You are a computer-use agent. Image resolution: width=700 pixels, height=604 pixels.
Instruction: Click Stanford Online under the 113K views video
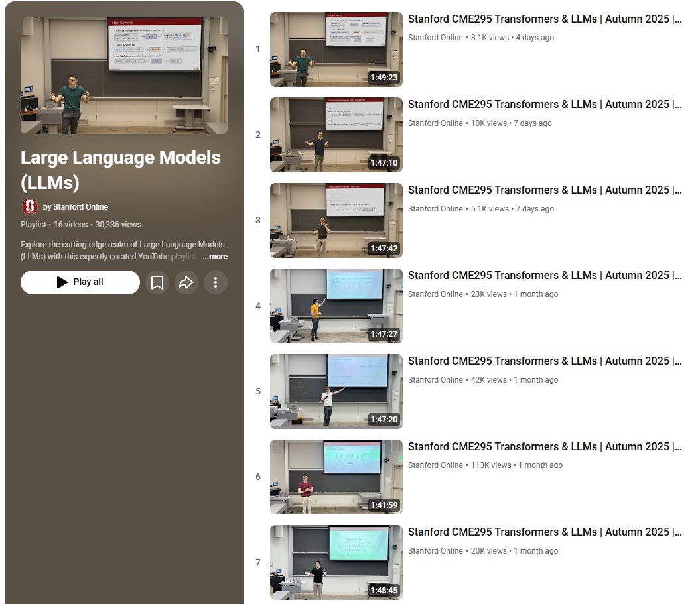(435, 465)
